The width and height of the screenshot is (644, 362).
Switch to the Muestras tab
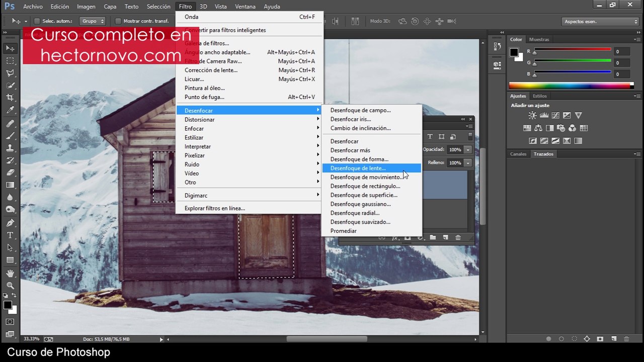point(539,39)
